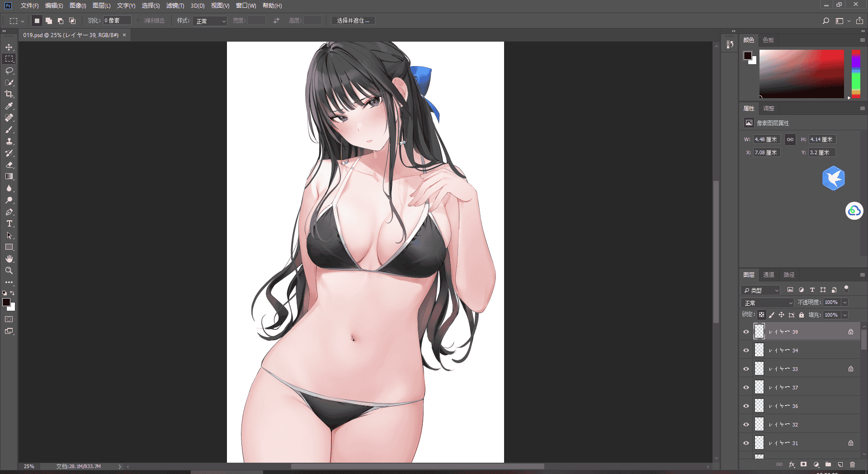Screen dimensions: 868x474
Task: Select the Eraser tool
Action: [x=9, y=165]
